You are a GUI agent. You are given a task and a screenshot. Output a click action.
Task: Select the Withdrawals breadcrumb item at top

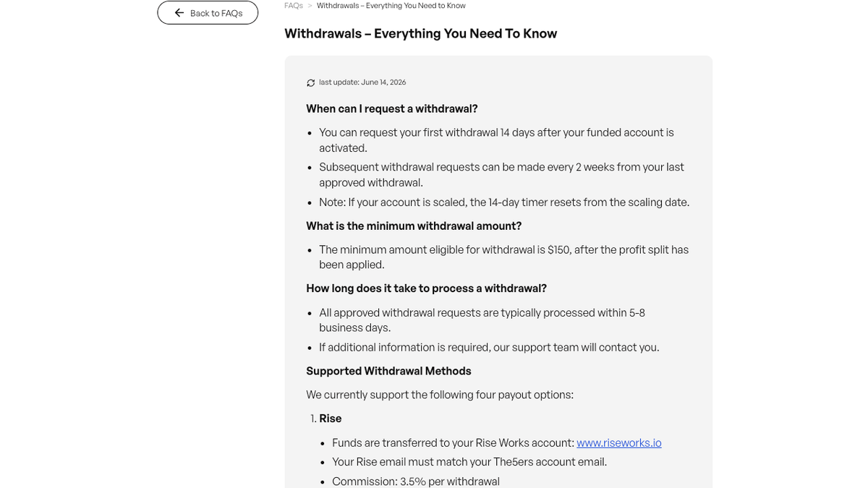[391, 6]
